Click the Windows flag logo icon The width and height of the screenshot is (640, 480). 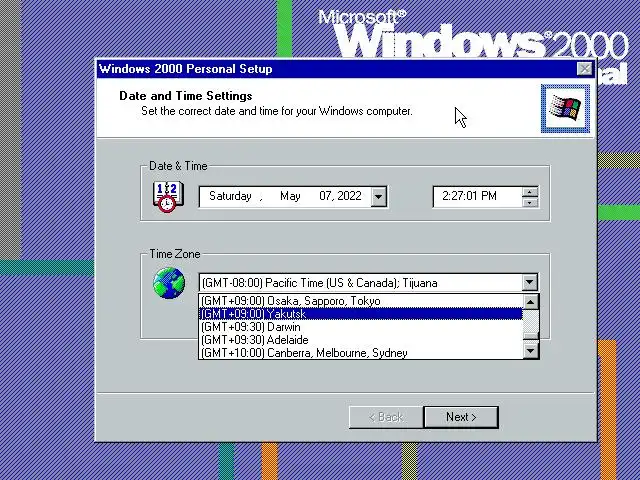[565, 109]
